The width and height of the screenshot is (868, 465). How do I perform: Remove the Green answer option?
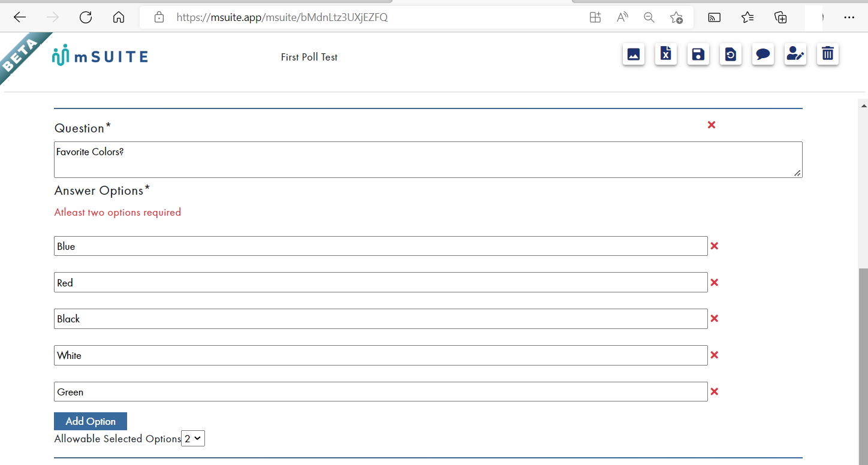tap(714, 391)
